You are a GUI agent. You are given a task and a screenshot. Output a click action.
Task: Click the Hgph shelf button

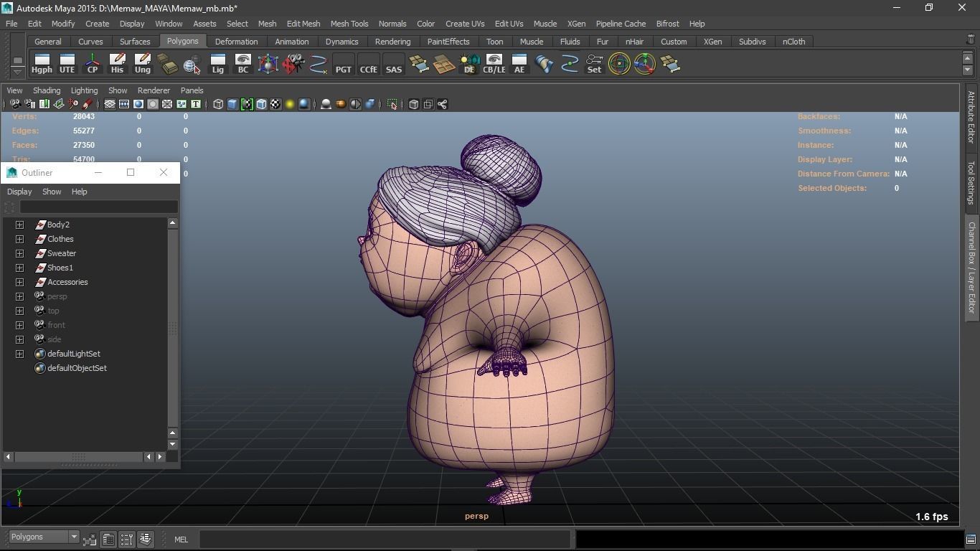42,64
